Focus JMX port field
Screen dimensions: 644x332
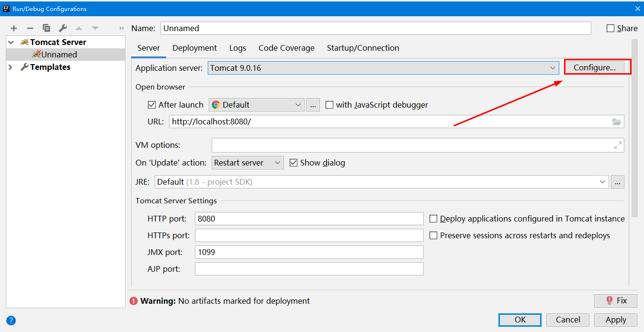(309, 252)
